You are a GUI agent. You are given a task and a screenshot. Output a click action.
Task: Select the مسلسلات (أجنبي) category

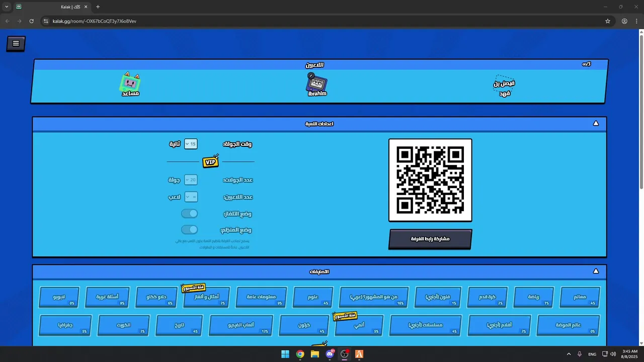(425, 325)
